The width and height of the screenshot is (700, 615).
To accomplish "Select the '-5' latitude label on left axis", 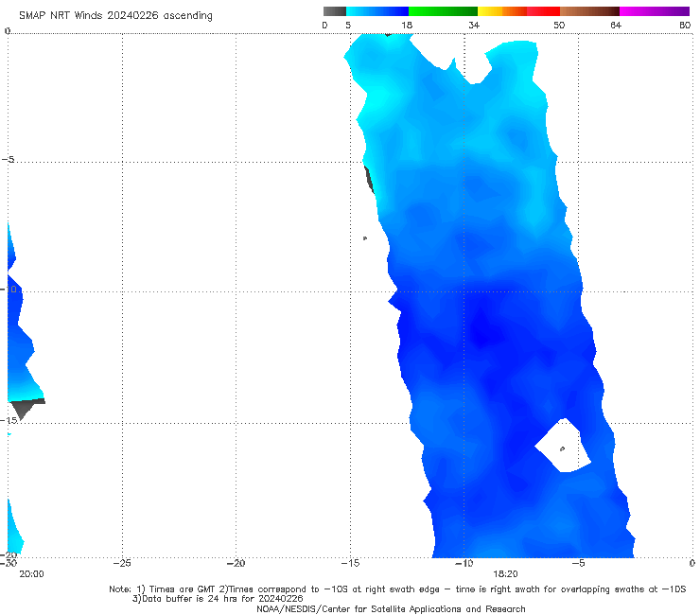I will [x=8, y=160].
